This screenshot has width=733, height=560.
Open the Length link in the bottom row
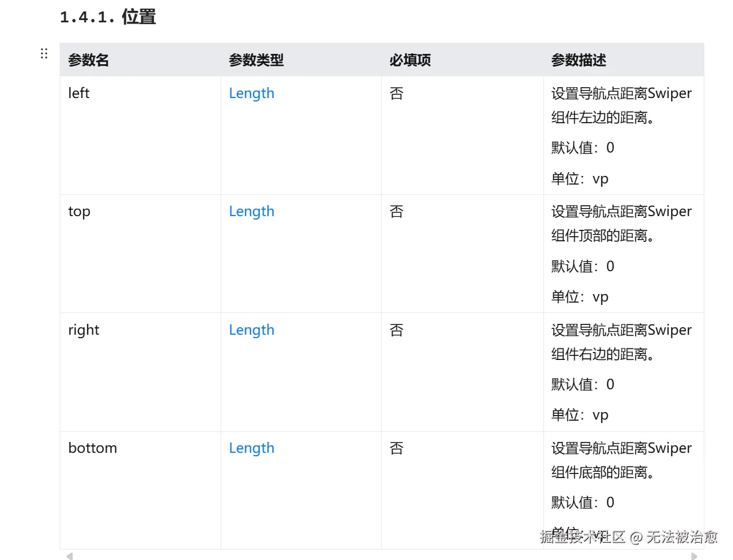tap(252, 448)
